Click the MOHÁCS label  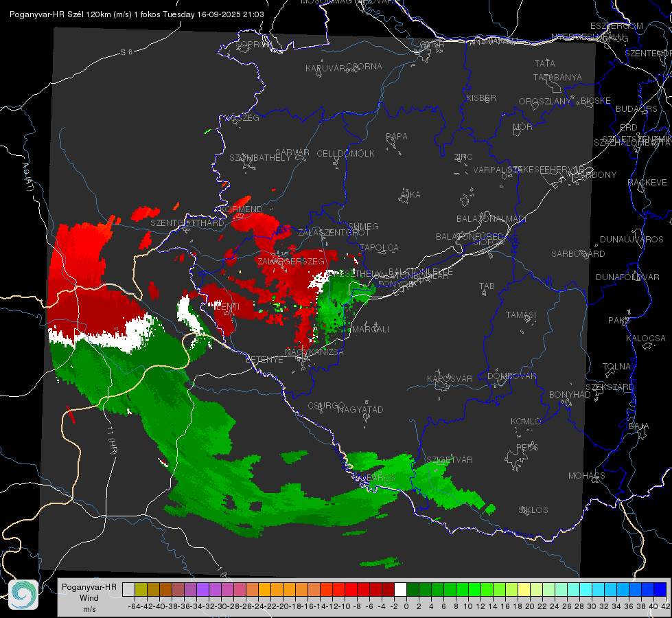tap(586, 476)
